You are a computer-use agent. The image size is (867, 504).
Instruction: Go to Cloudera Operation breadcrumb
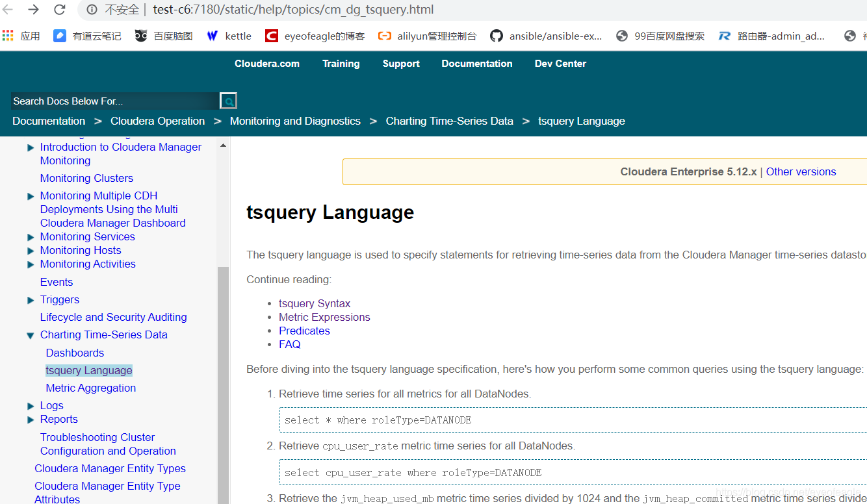(x=157, y=121)
